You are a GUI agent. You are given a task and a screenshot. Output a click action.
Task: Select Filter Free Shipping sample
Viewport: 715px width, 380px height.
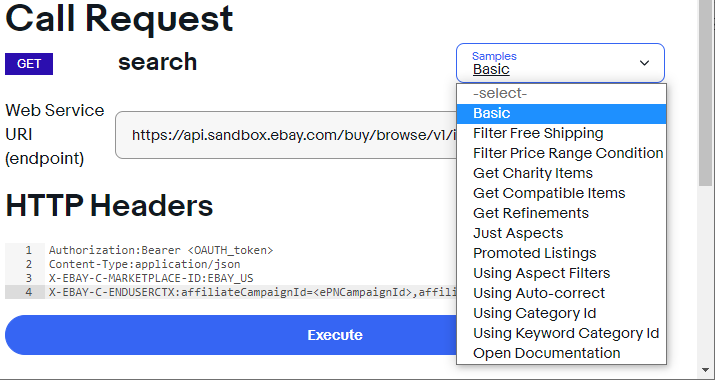561,134
